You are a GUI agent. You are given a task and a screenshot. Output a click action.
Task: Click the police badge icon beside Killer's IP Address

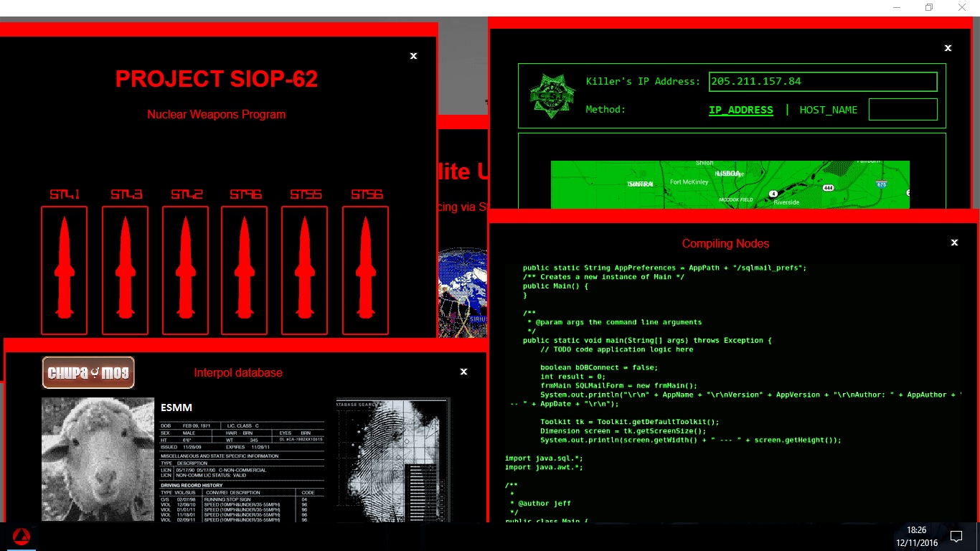coord(552,96)
